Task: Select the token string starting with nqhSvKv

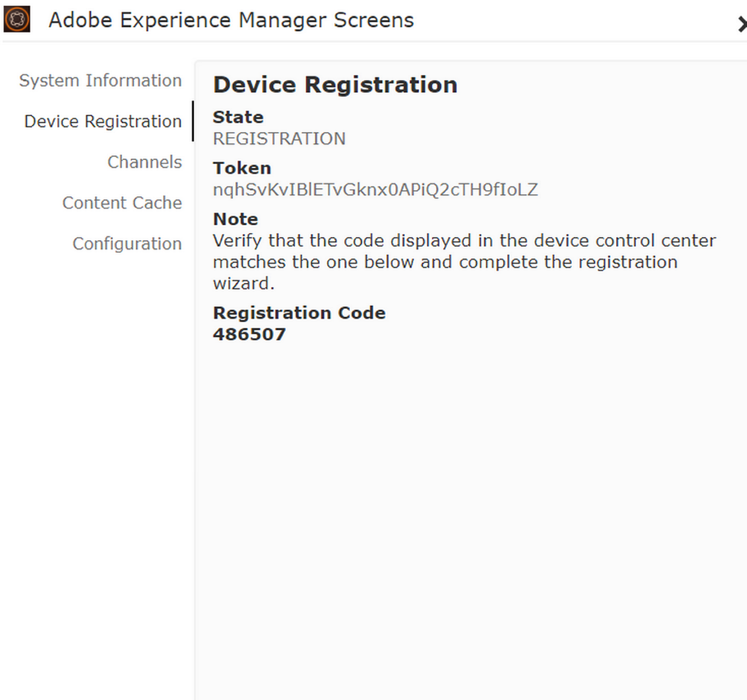Action: (x=375, y=189)
